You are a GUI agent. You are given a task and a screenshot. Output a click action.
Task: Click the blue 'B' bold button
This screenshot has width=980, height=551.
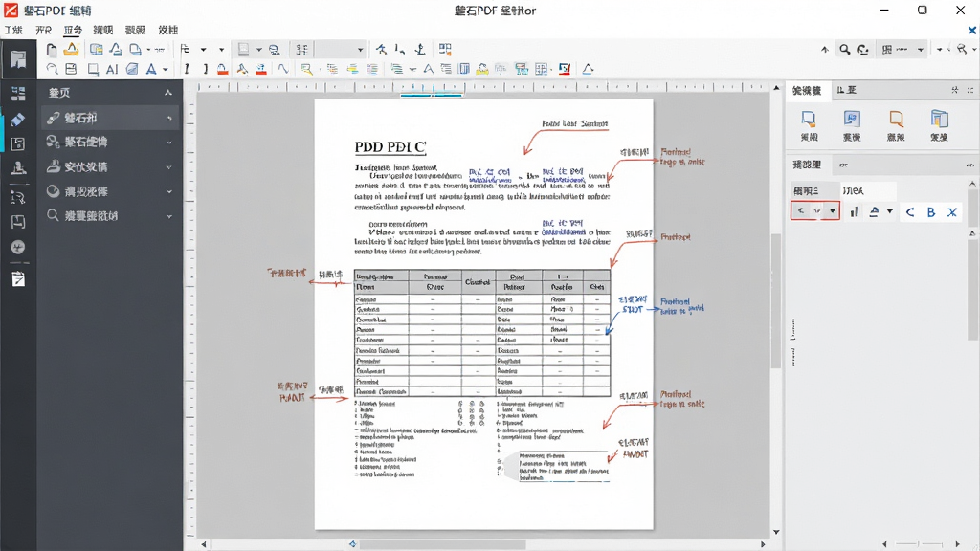point(931,212)
